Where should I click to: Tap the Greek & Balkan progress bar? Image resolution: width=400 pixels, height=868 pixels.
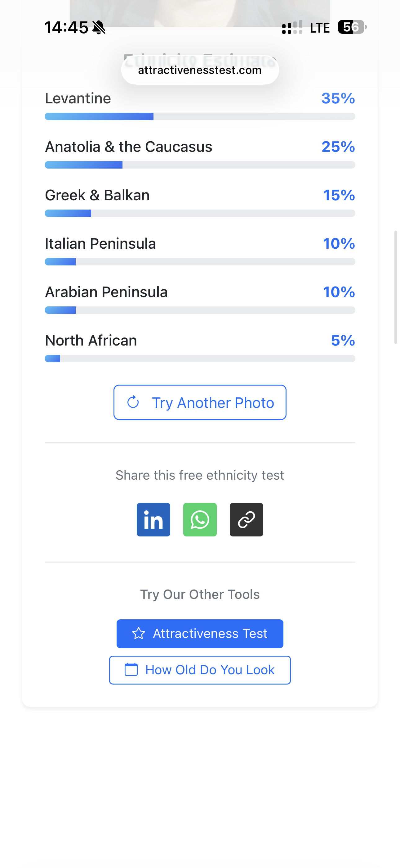coord(200,213)
